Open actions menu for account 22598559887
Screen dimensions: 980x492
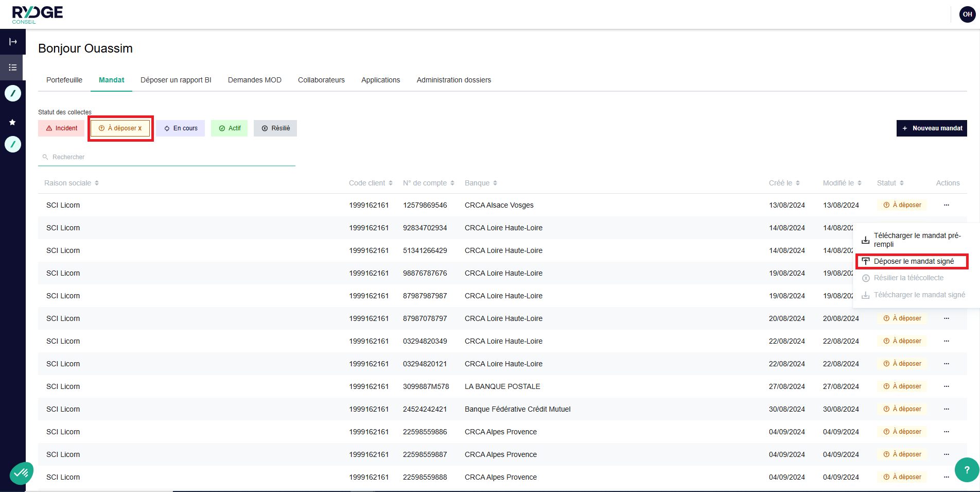pos(947,454)
